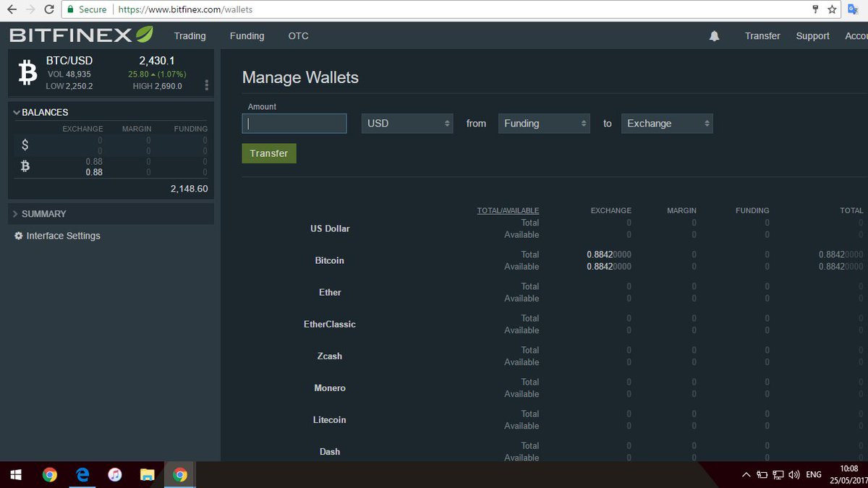868x488 pixels.
Task: Switch to the Trading page
Action: click(190, 35)
